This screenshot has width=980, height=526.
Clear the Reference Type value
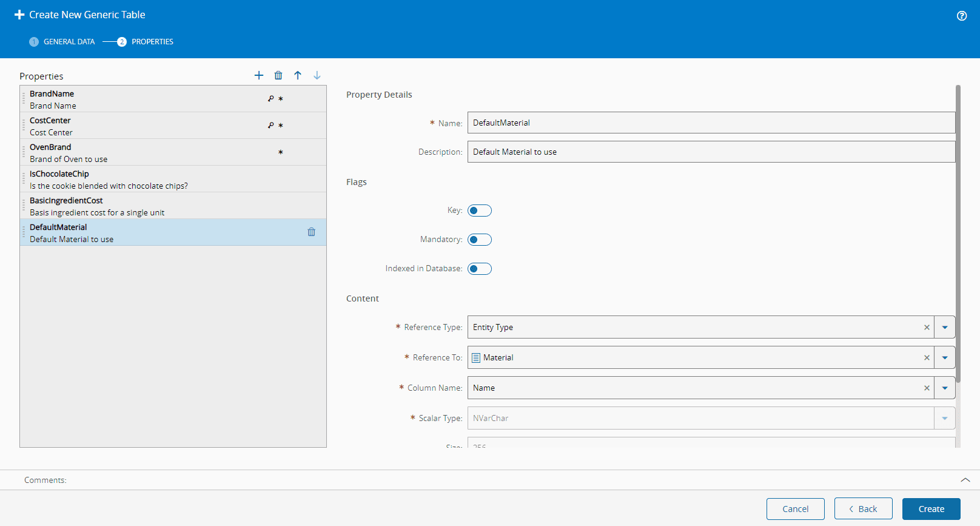coord(927,328)
